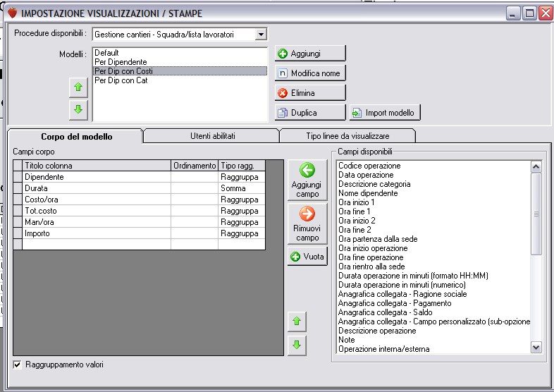Select Tot.costo row title cell
The image size is (554, 392).
(x=97, y=211)
